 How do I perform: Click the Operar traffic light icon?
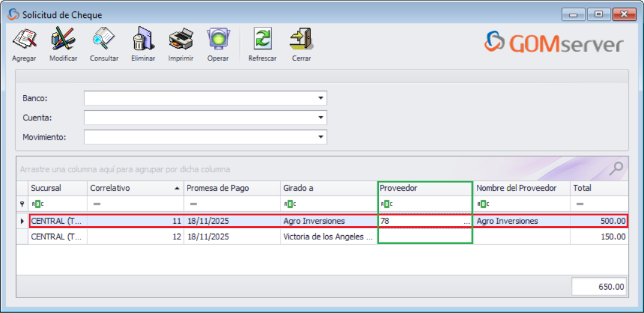tap(217, 39)
